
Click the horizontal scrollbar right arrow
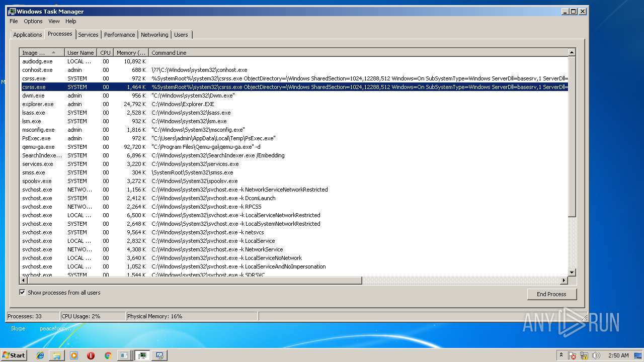(564, 281)
